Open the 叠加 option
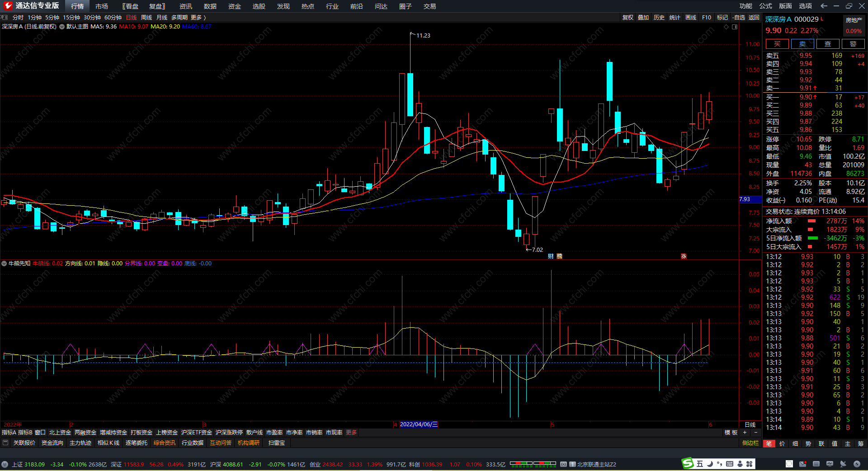Viewport: 868px width, 471px height. click(x=643, y=17)
